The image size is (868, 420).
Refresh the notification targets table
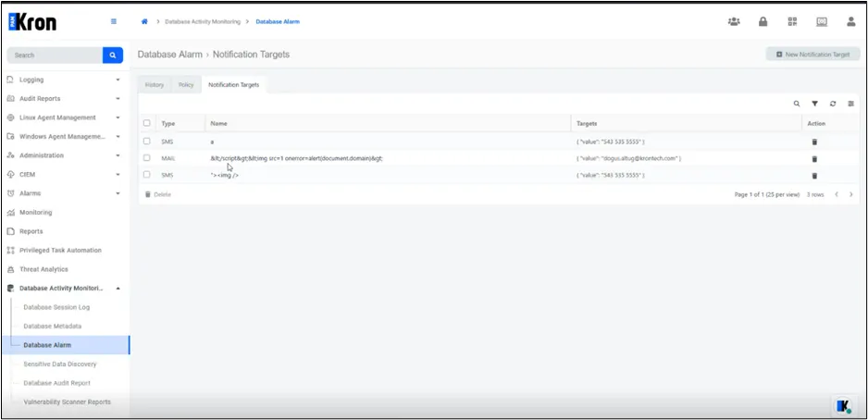(833, 104)
